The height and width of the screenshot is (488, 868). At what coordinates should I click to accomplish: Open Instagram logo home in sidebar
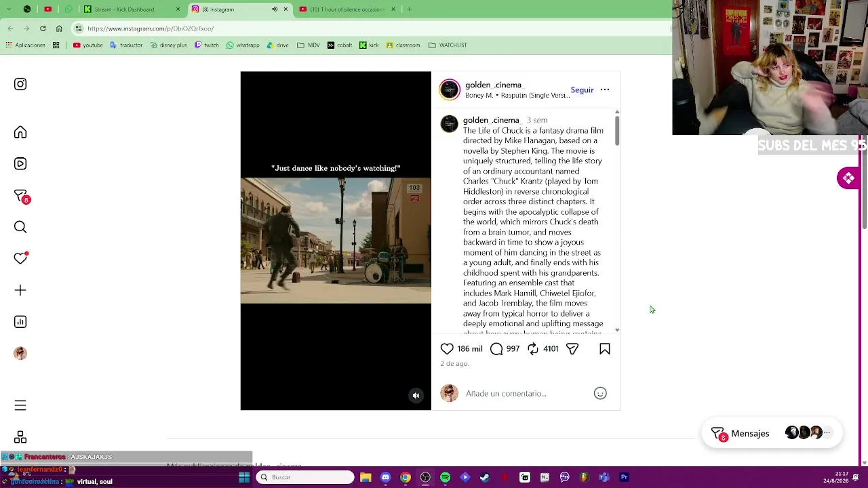click(x=20, y=84)
